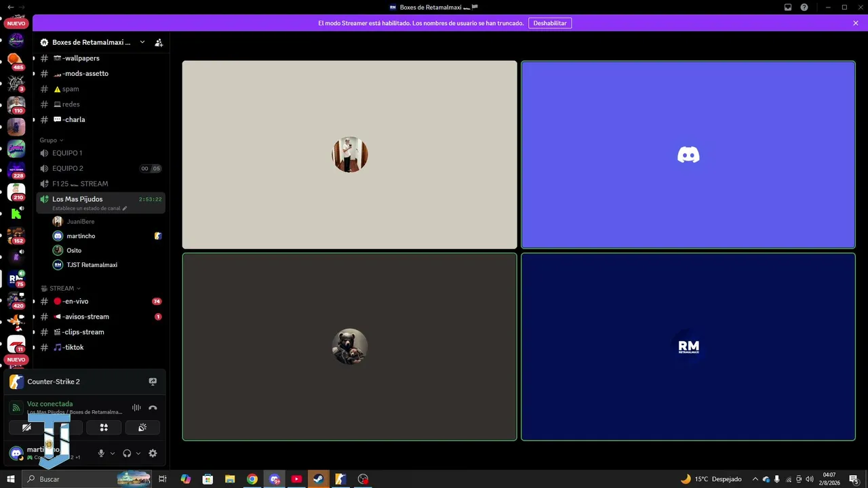Open the Discord help icon in title bar
Viewport: 868px width, 488px height.
(804, 7)
